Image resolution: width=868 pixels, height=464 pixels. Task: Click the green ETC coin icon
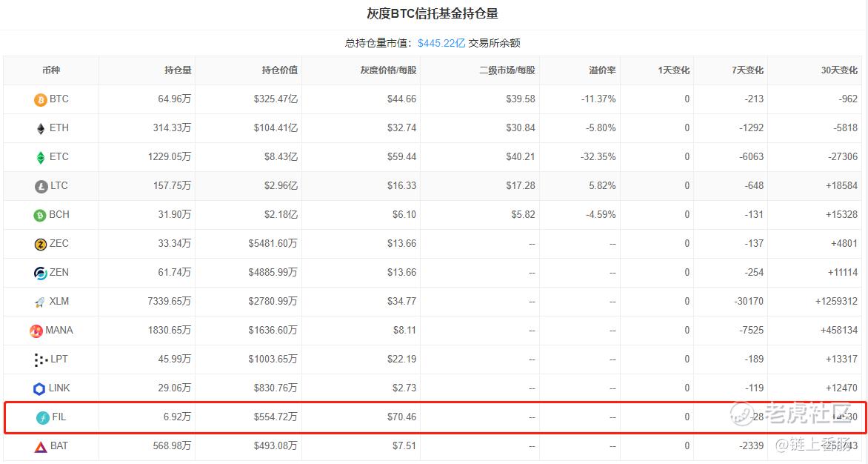pyautogui.click(x=41, y=158)
